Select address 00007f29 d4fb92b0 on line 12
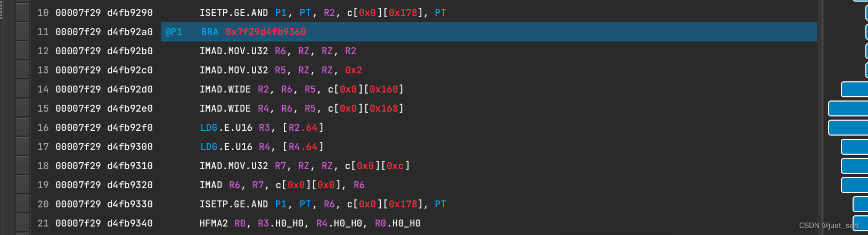The width and height of the screenshot is (868, 235). 104,51
